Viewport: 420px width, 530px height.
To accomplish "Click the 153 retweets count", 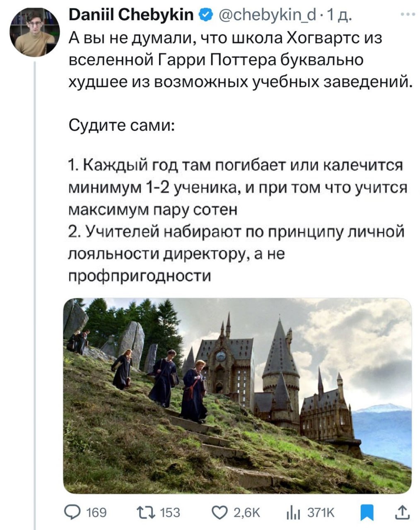I will pyautogui.click(x=170, y=513).
